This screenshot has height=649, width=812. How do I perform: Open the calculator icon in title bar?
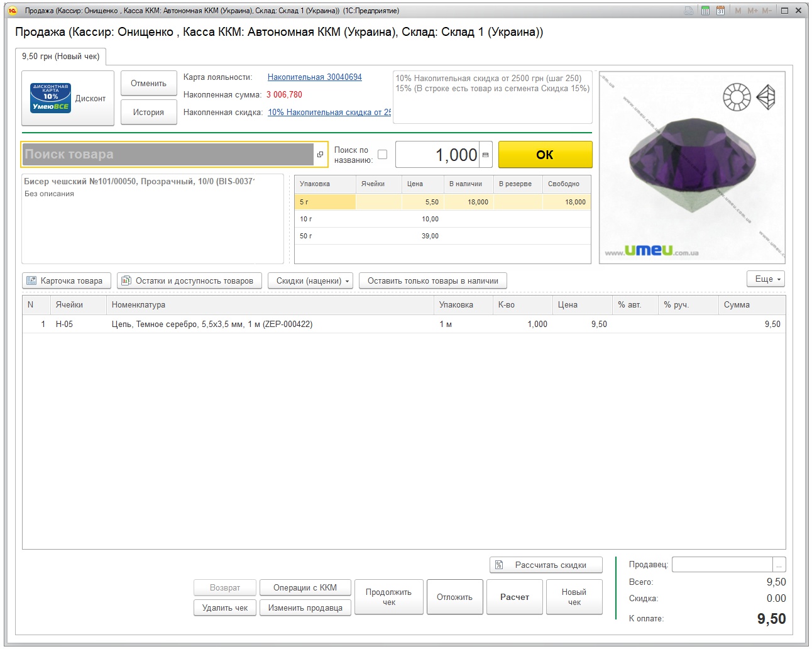click(705, 11)
